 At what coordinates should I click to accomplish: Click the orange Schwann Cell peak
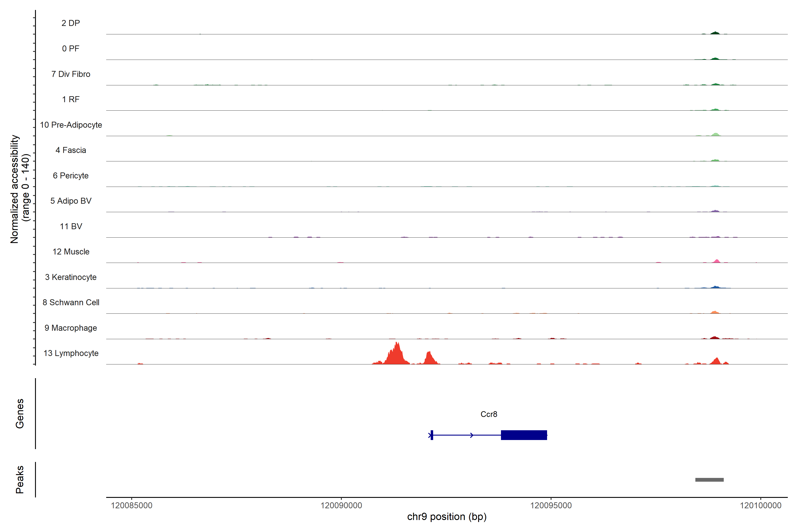[714, 312]
